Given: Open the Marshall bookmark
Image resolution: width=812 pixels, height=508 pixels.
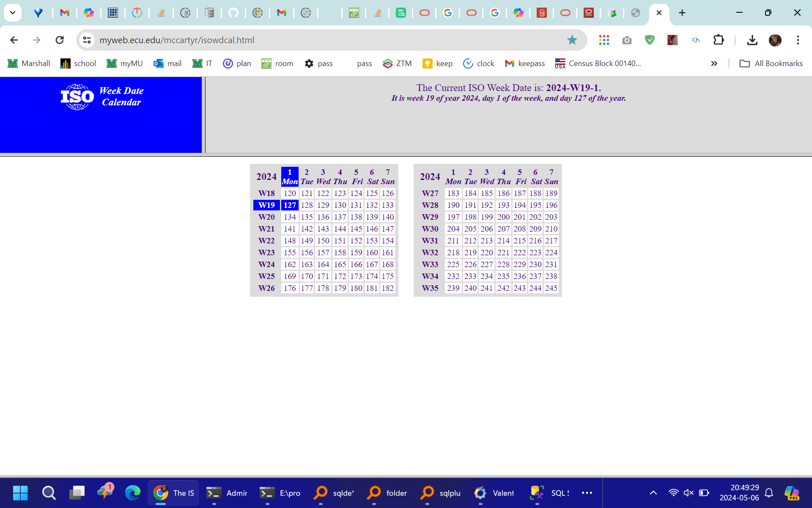Looking at the screenshot, I should (x=29, y=63).
